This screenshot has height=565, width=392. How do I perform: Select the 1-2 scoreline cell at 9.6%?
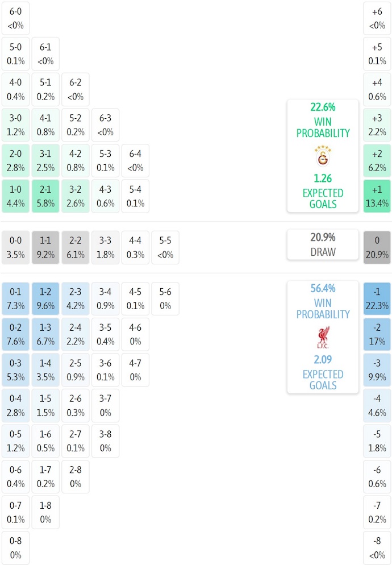pos(45,298)
